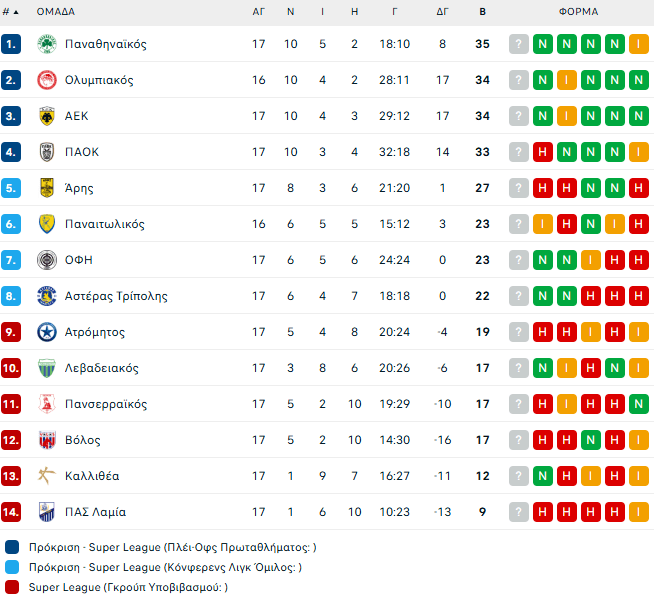Open the ΠΑΣ Λαμία team link
The height and width of the screenshot is (598, 654).
click(x=95, y=512)
